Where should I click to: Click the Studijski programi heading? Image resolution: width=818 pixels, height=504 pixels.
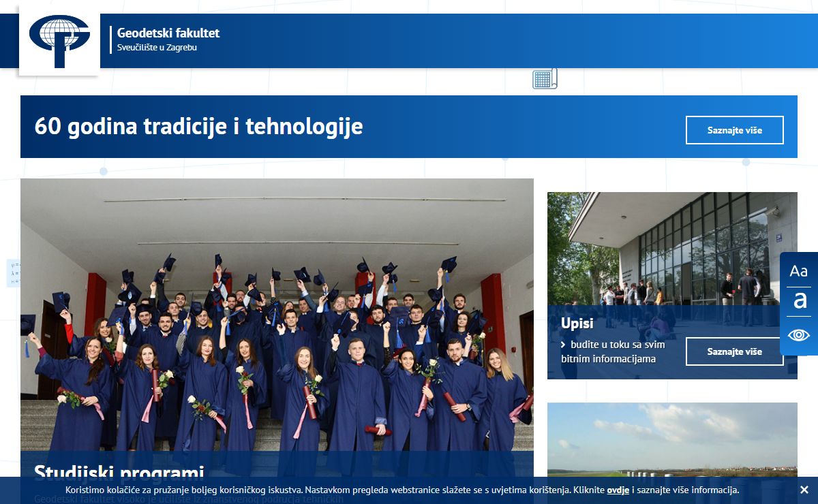click(119, 472)
